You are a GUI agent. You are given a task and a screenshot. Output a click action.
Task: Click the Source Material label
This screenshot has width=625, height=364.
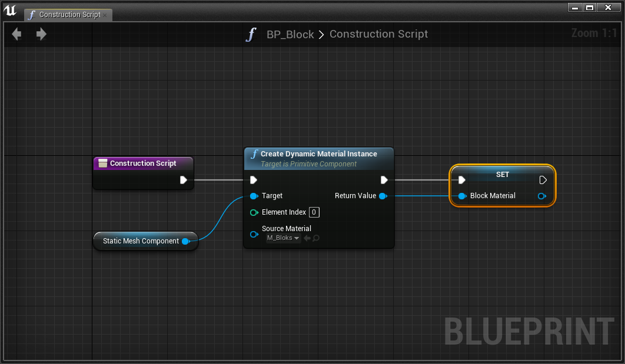[x=286, y=229]
